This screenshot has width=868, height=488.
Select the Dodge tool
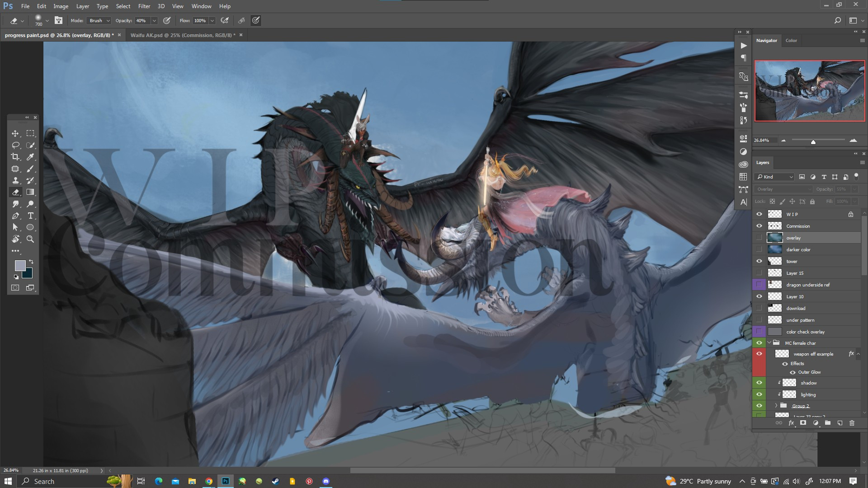30,204
